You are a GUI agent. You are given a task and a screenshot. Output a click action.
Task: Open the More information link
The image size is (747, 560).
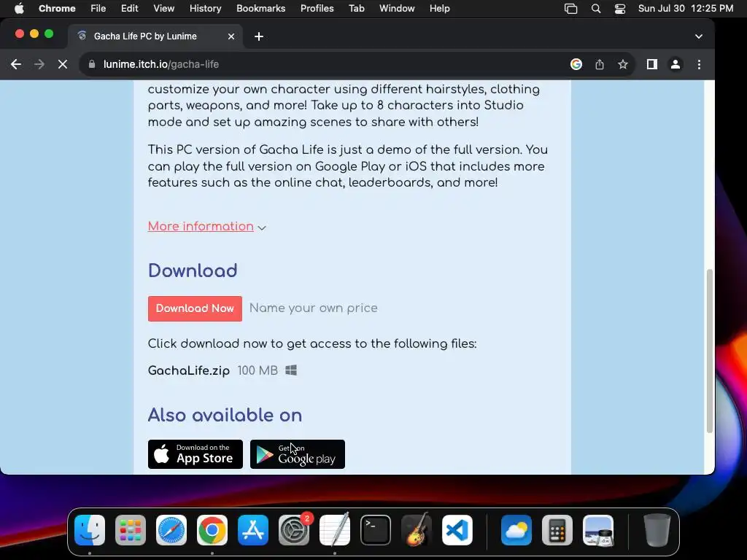(x=201, y=226)
